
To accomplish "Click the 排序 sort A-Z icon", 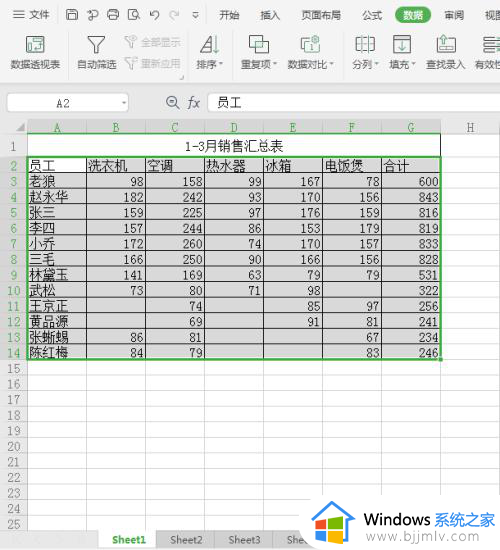I will pyautogui.click(x=209, y=45).
